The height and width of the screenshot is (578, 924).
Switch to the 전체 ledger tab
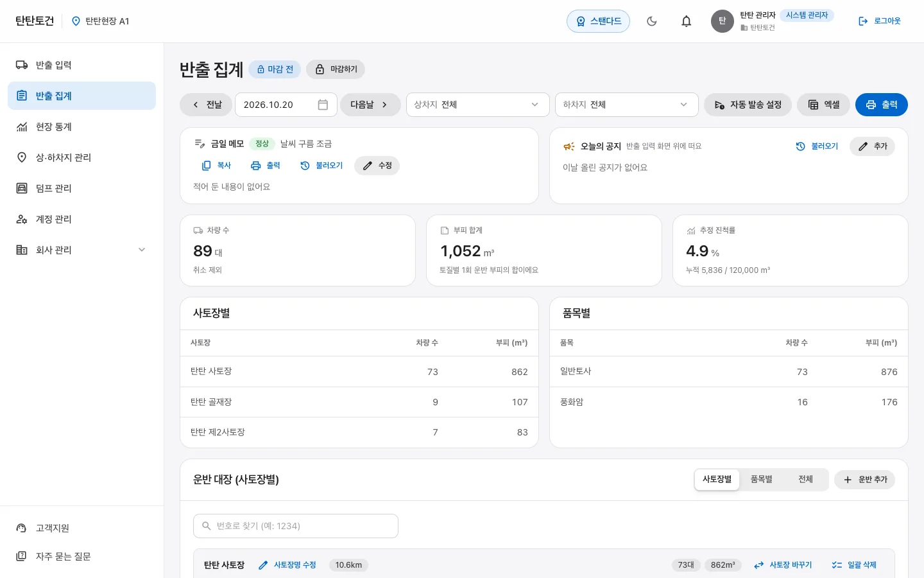click(x=805, y=480)
